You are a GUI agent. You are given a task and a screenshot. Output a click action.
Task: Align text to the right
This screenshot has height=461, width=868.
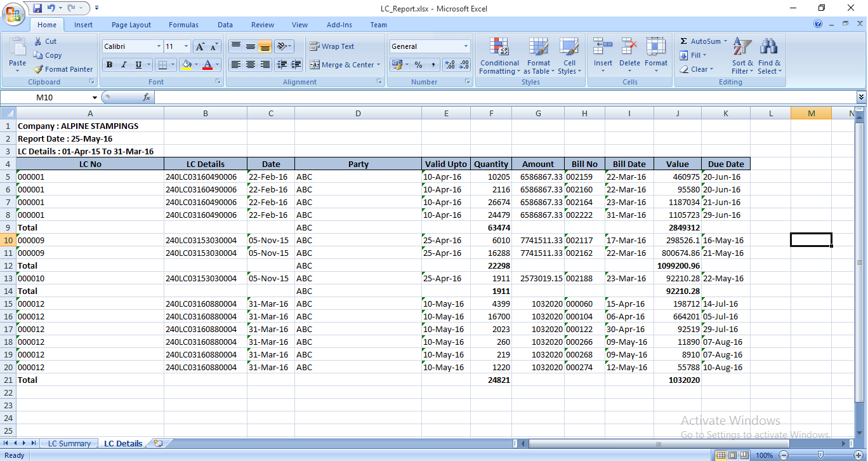pos(265,65)
